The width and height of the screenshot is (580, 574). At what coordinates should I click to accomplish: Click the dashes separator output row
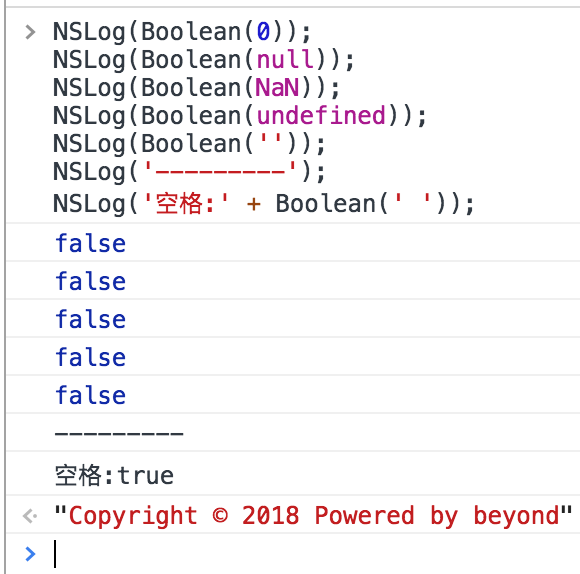tap(293, 432)
